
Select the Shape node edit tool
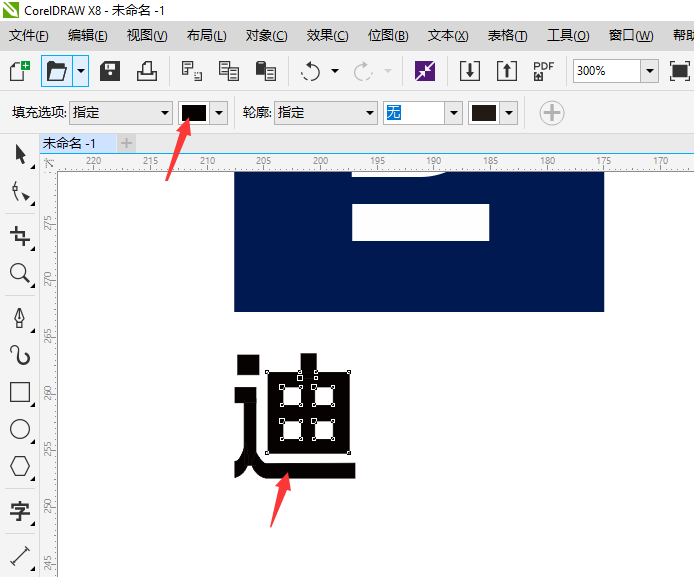click(20, 192)
